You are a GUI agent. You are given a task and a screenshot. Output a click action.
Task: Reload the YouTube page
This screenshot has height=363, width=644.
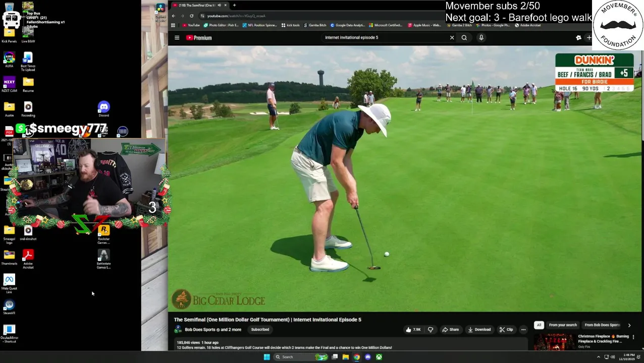191,16
